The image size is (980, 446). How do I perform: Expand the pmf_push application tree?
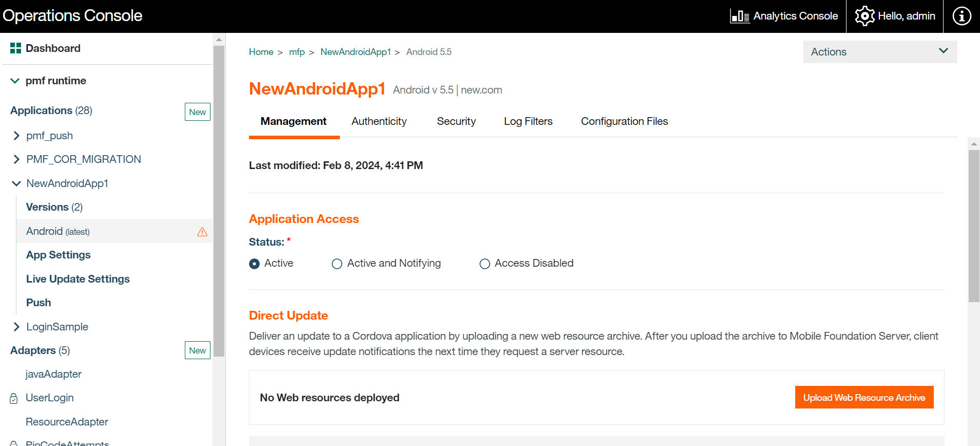pos(16,136)
